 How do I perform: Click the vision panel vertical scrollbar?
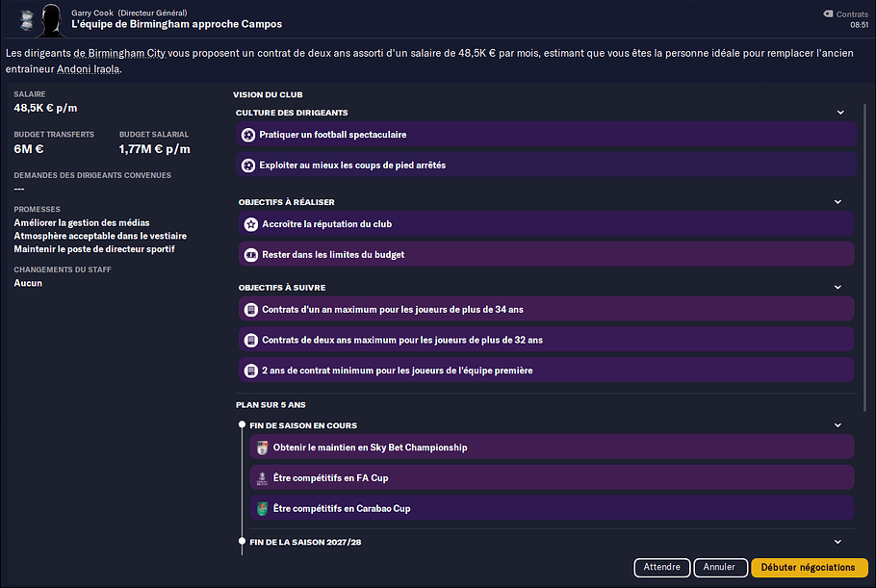[864, 257]
